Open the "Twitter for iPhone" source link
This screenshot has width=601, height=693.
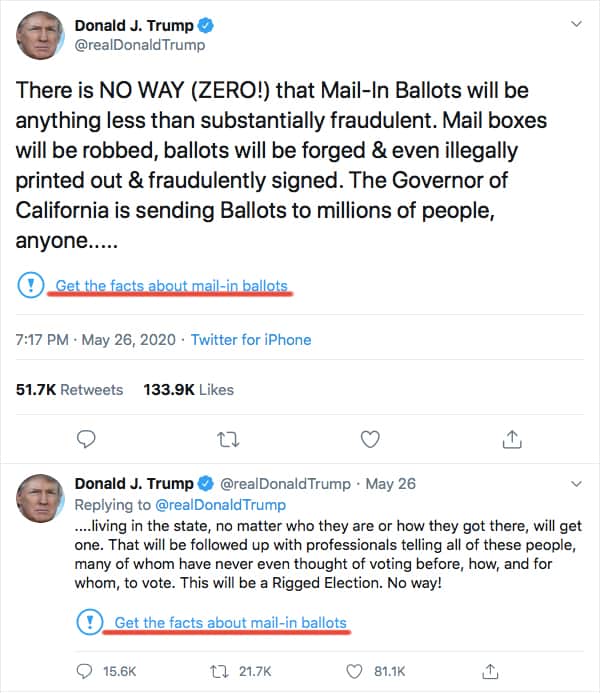point(251,339)
